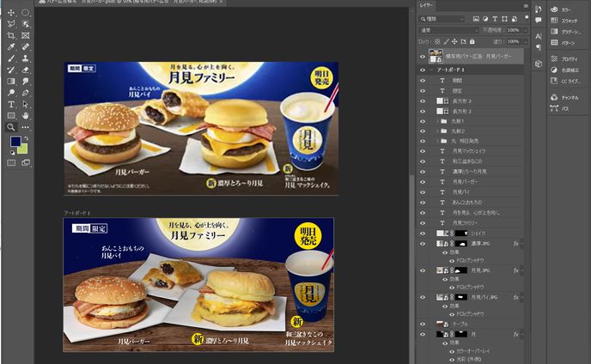
Task: Open the Layers panel menu
Action: [526, 6]
